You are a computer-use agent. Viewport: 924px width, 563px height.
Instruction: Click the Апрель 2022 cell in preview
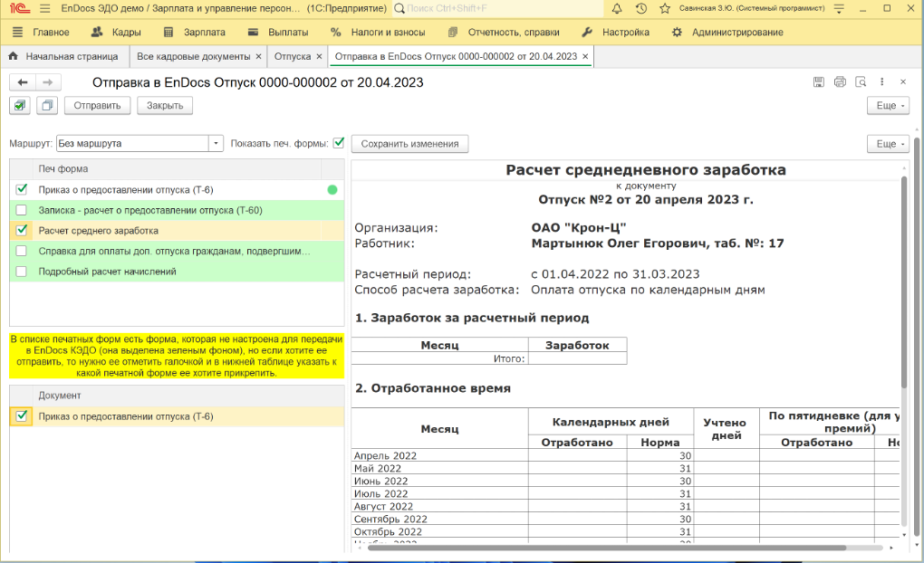(439, 455)
